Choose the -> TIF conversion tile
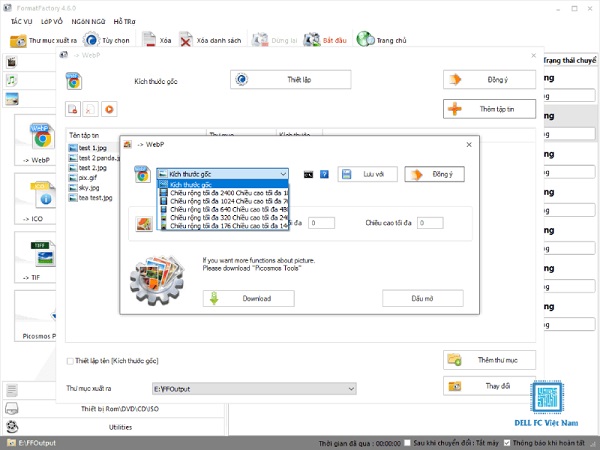The width and height of the screenshot is (600, 450). [35, 258]
